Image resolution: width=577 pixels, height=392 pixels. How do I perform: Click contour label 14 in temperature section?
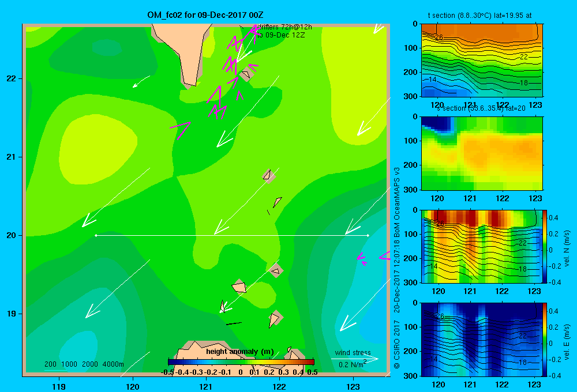(433, 80)
